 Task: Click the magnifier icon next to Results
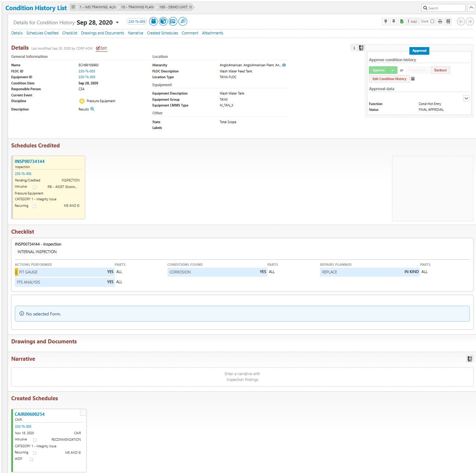pyautogui.click(x=92, y=109)
